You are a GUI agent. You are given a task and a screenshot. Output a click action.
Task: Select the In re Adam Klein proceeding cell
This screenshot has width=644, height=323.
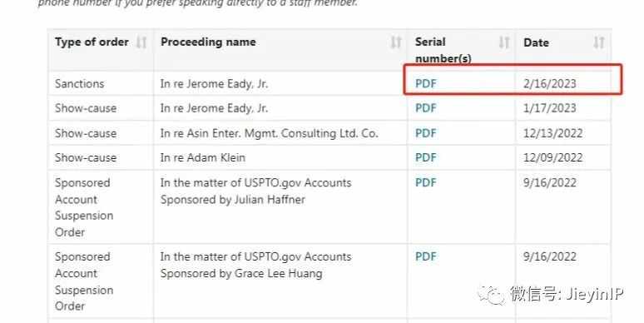280,157
